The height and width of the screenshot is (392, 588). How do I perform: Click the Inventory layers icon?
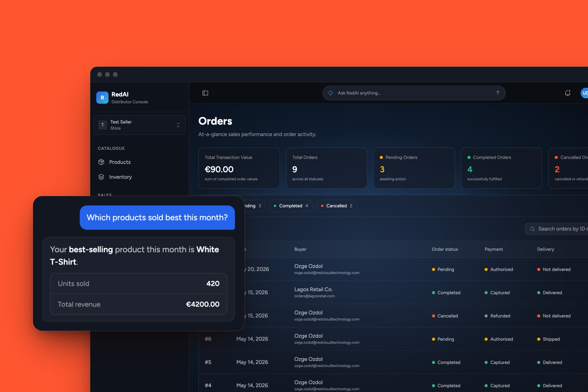coord(101,177)
